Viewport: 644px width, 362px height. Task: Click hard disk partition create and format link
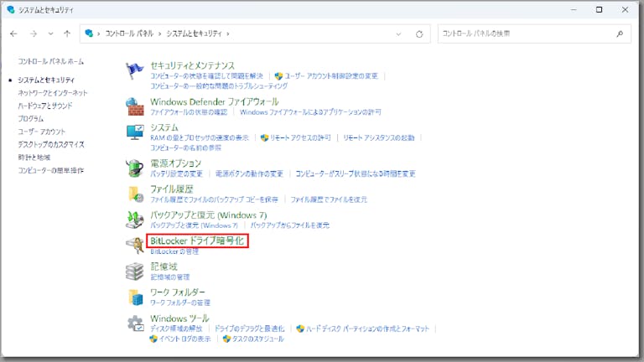coord(367,328)
